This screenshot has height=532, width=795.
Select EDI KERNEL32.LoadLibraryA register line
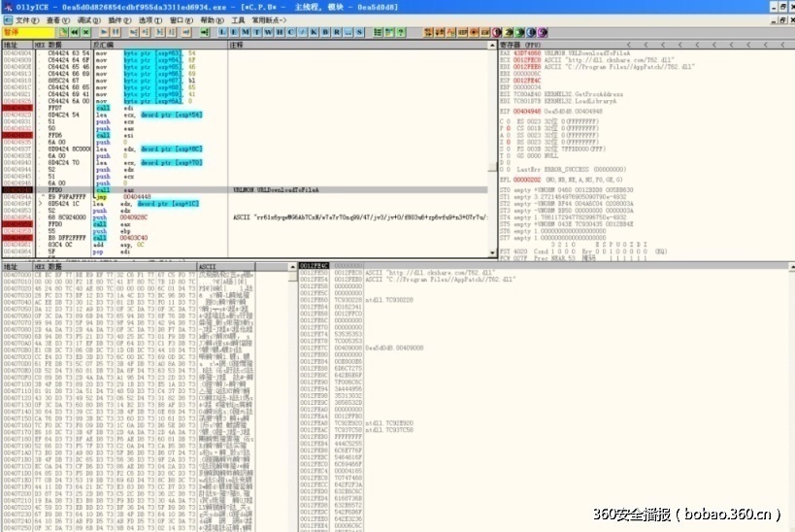tap(558, 101)
